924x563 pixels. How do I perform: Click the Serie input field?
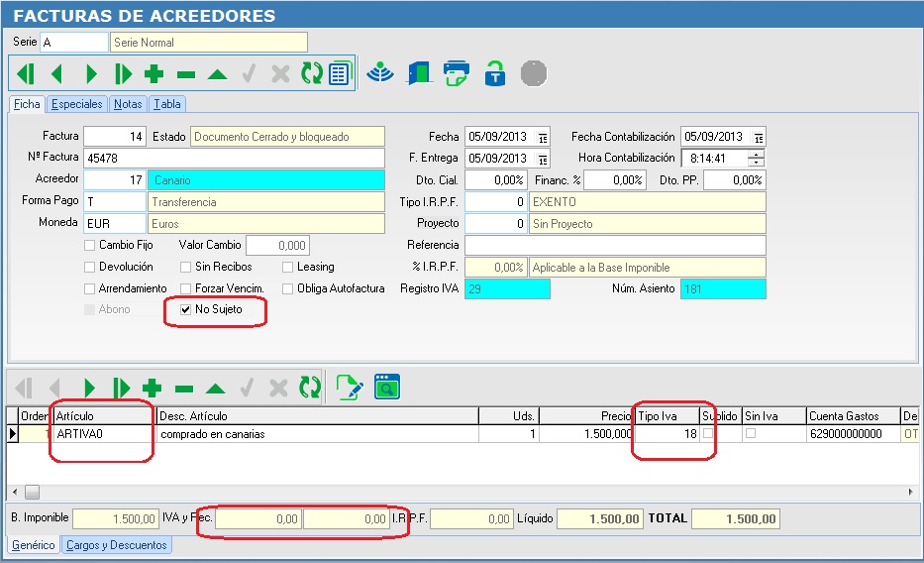point(74,43)
